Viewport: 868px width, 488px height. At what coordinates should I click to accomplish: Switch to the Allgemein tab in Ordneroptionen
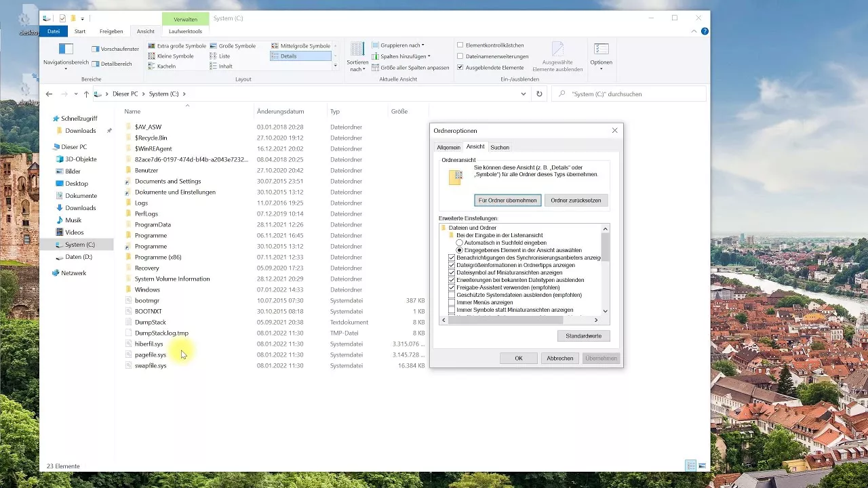pos(448,147)
